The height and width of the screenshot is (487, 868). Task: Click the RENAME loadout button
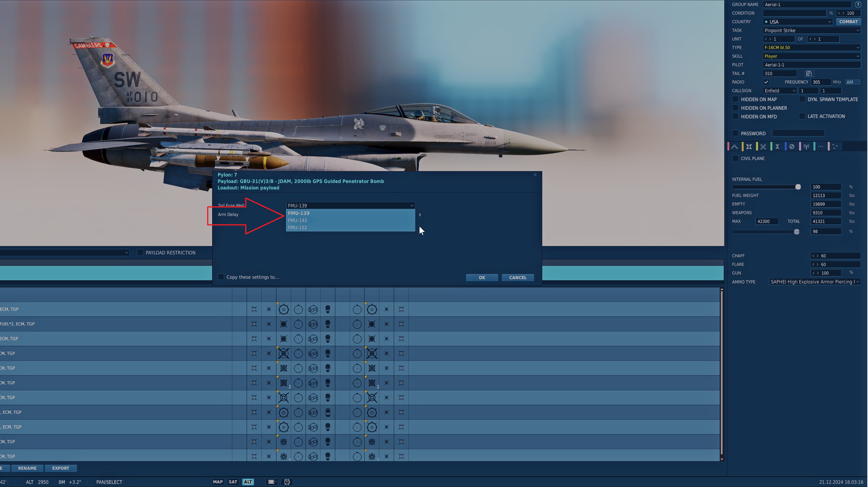coord(27,468)
